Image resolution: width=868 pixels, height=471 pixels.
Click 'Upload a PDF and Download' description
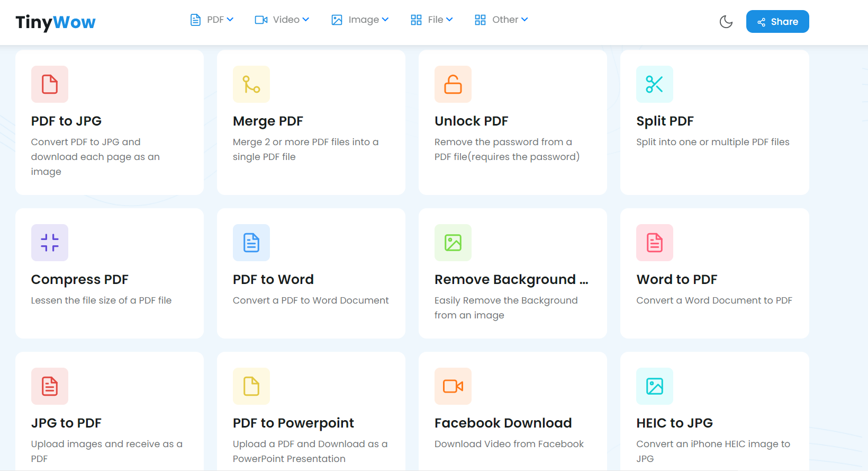tap(310, 451)
